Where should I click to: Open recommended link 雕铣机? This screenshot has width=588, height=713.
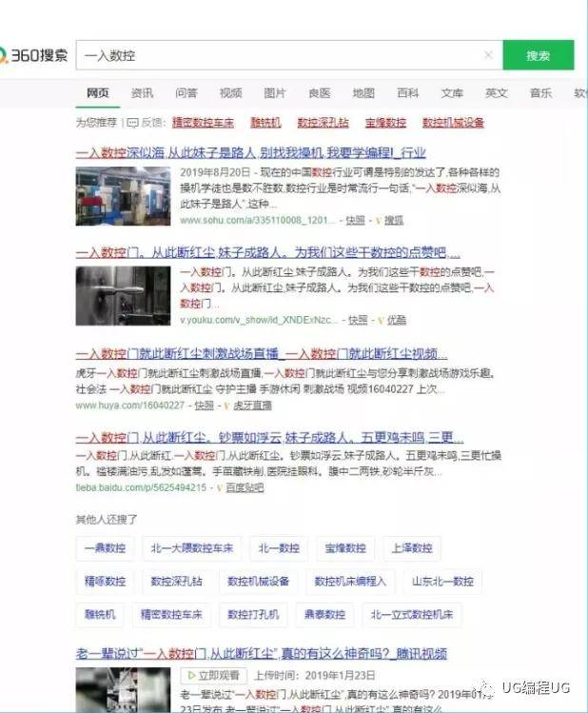coord(265,122)
